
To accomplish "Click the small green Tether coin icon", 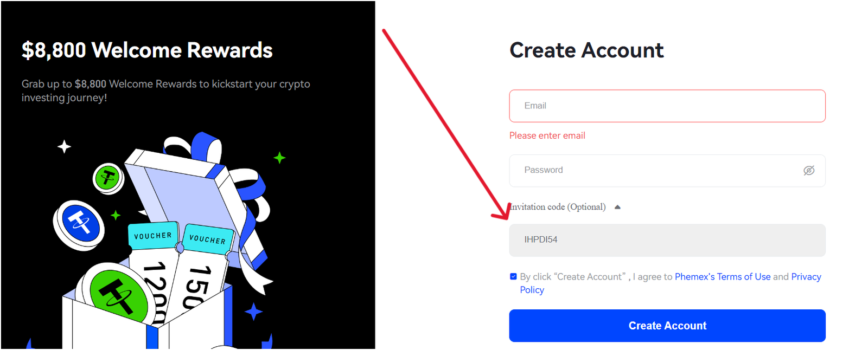I will (x=108, y=178).
